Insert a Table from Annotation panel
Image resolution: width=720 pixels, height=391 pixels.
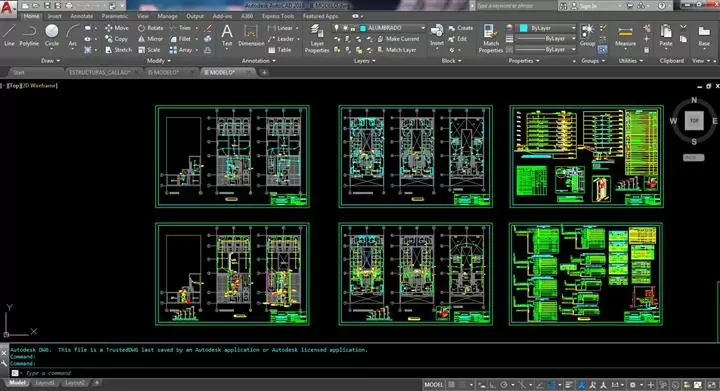coord(280,50)
